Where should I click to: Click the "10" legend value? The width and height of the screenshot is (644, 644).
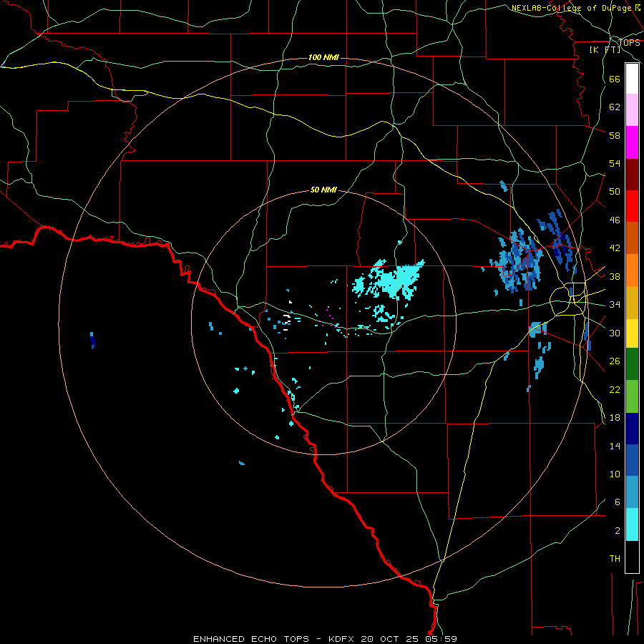[x=615, y=474]
